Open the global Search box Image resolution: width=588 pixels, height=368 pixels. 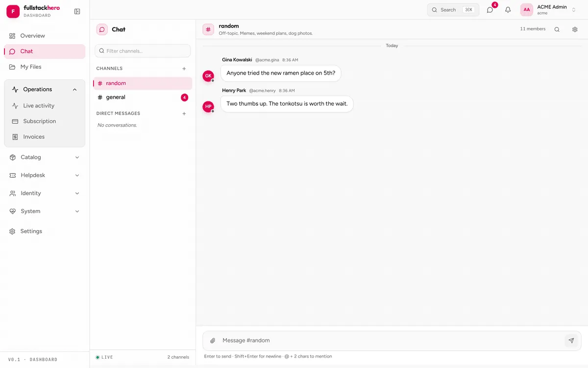click(453, 10)
